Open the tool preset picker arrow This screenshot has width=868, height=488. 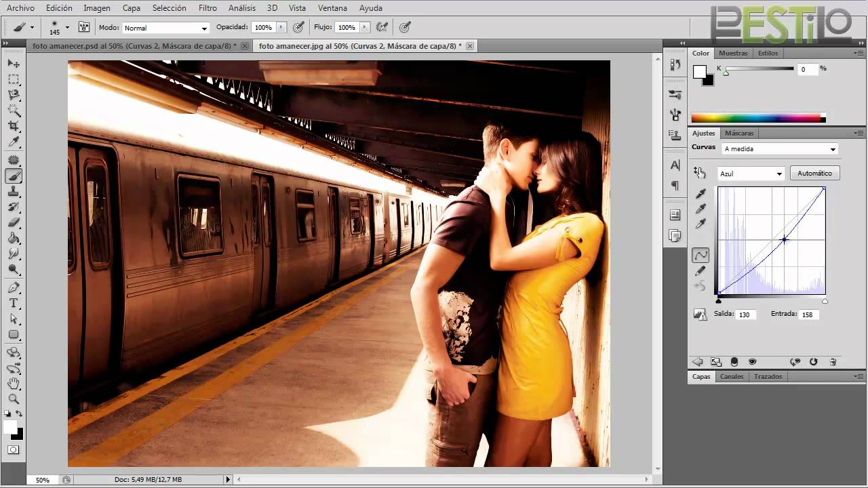[32, 27]
